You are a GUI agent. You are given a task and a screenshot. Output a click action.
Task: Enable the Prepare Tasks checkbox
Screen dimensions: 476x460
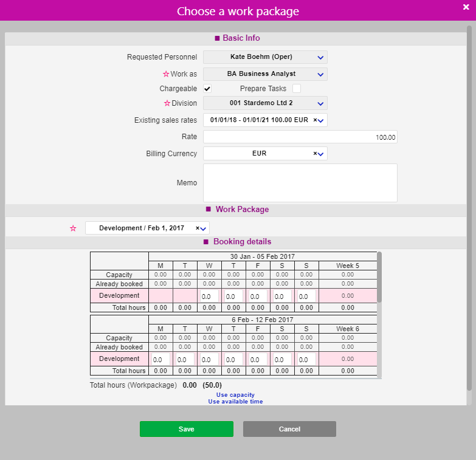point(297,89)
